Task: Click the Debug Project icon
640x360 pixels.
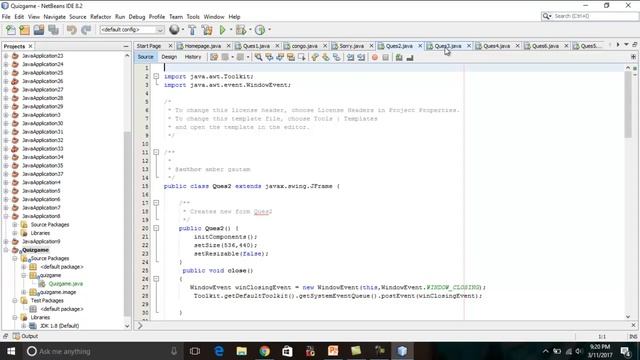Action: (241, 30)
